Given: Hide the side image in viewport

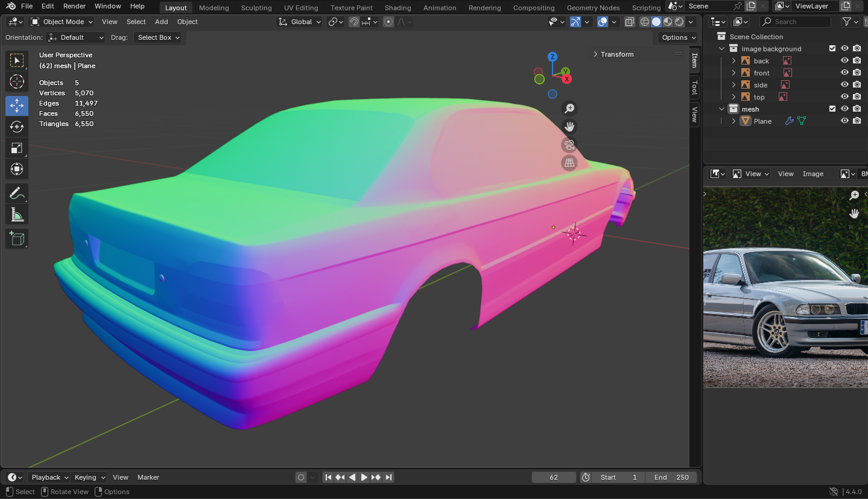Looking at the screenshot, I should click(844, 85).
